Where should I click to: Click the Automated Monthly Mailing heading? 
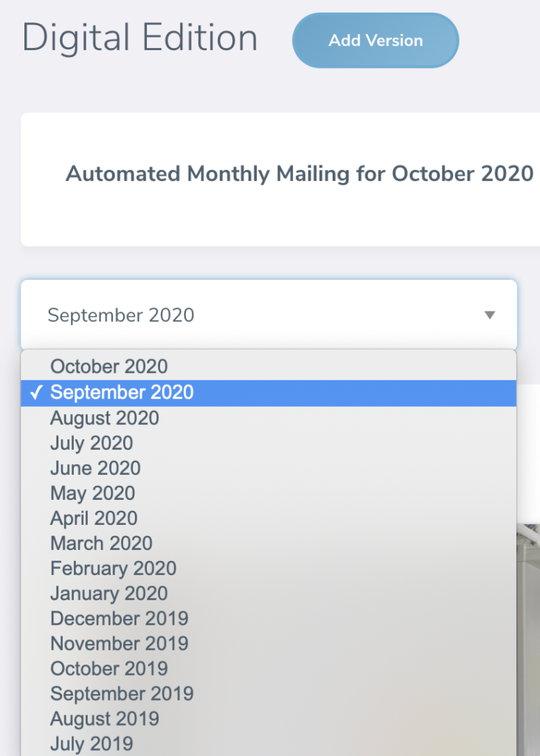[299, 174]
